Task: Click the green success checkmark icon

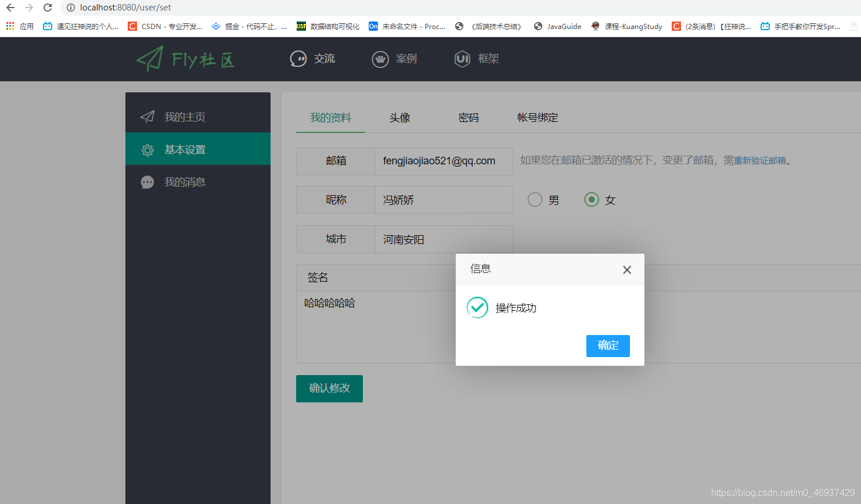Action: [477, 307]
